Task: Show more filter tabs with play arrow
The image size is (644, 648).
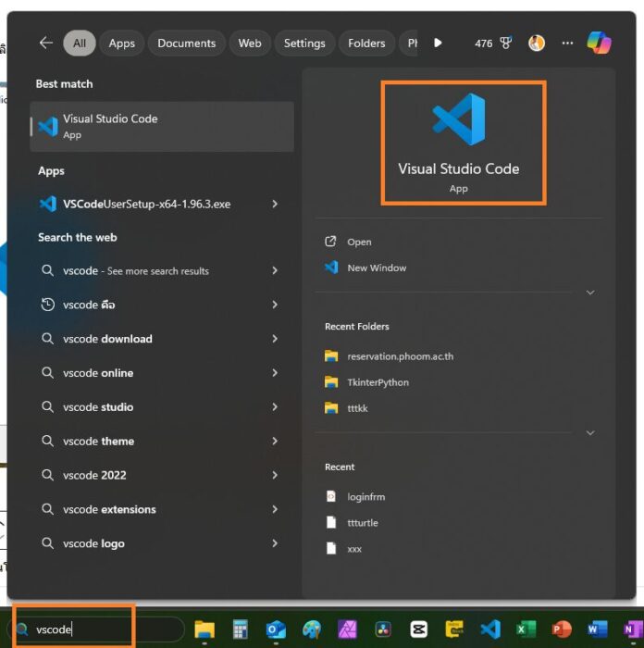Action: (x=438, y=43)
